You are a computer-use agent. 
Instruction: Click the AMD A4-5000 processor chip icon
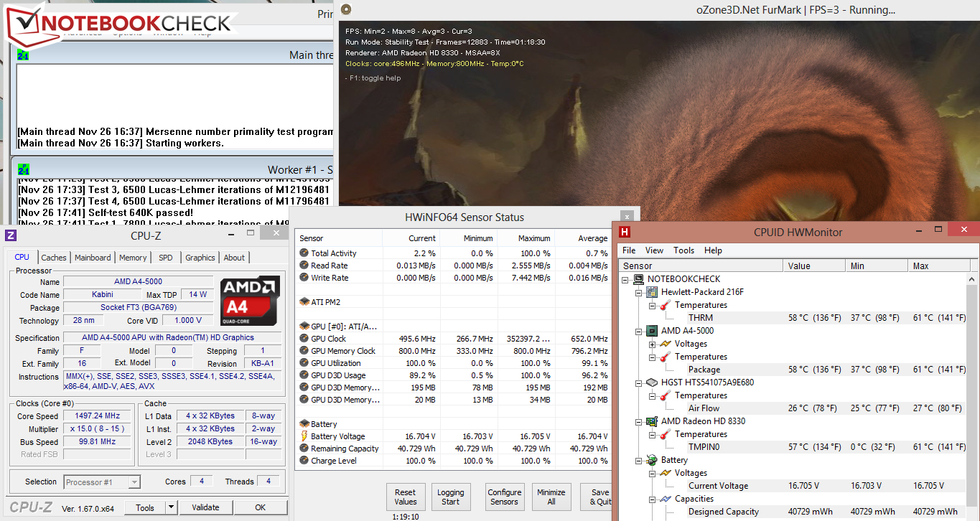coord(652,331)
